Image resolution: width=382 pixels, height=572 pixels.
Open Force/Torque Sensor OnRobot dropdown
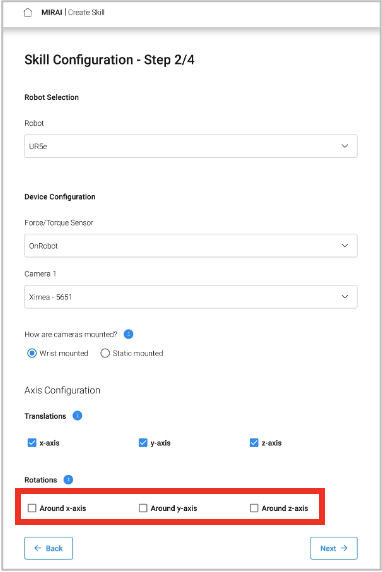(x=191, y=246)
